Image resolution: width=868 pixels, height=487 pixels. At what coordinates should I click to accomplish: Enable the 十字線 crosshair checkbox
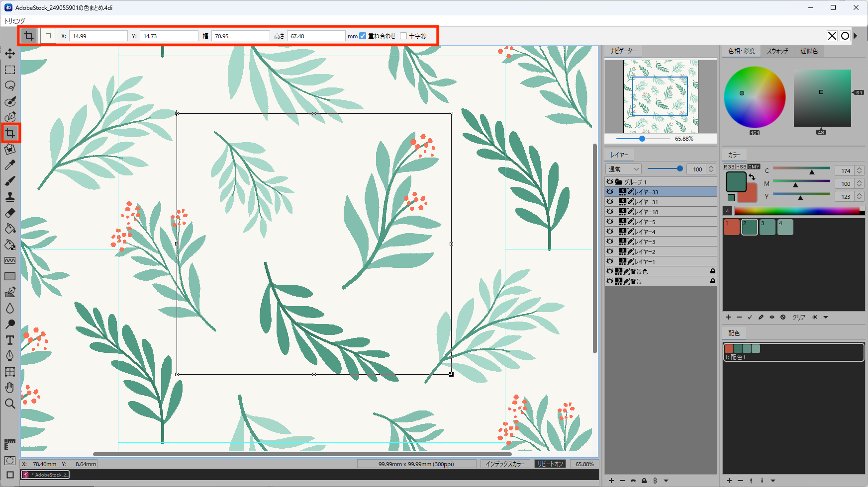pos(403,36)
